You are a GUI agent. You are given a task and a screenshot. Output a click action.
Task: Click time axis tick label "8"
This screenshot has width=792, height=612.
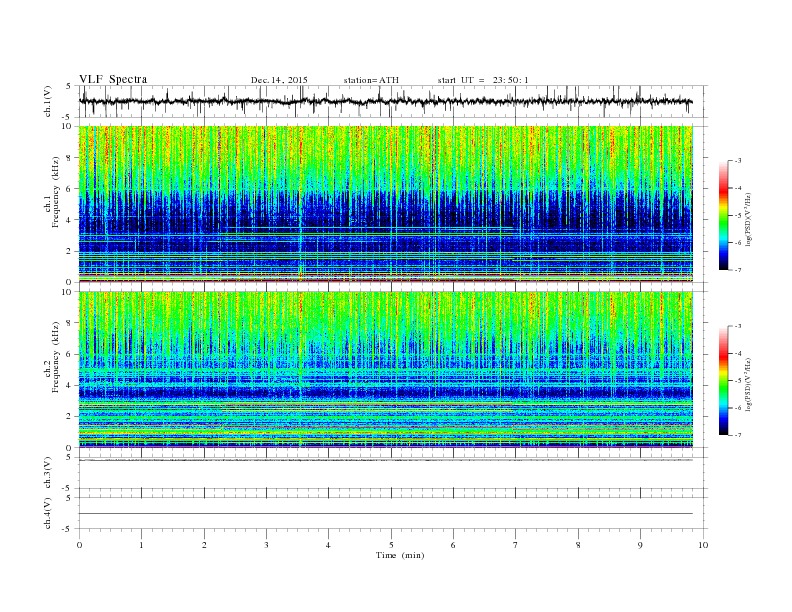coord(578,545)
